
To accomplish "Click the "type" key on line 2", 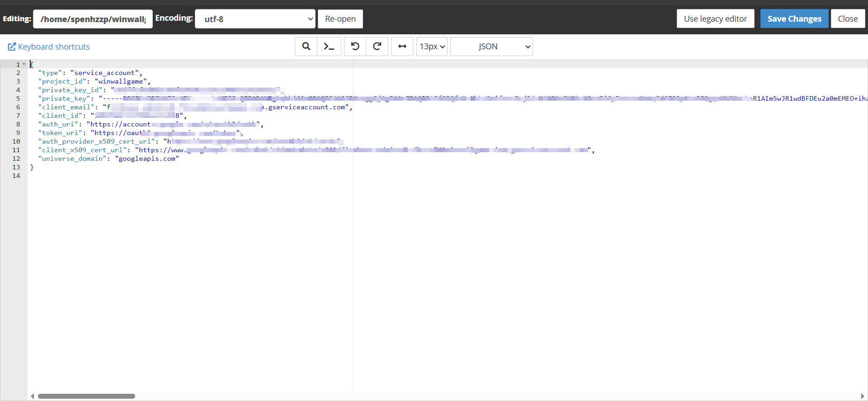I will click(x=50, y=73).
